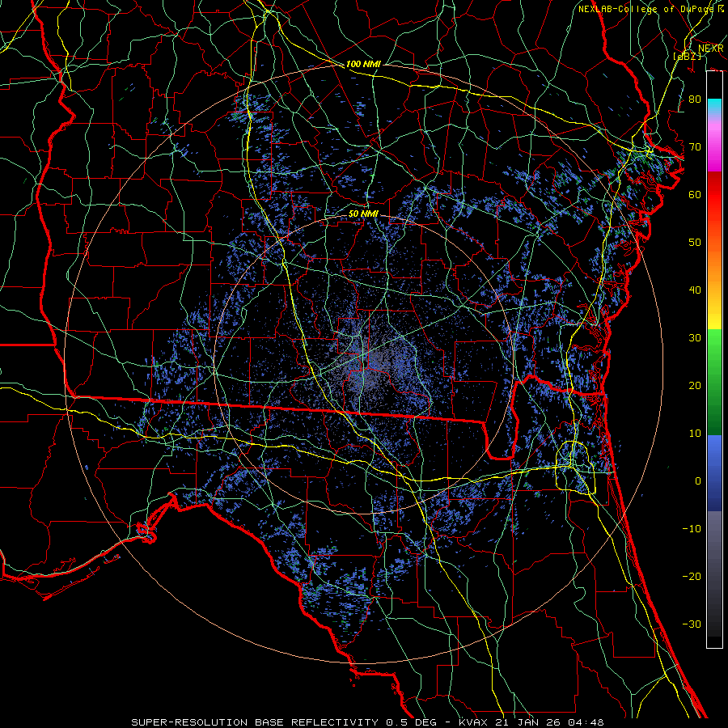Click the 40 value on the dBZ scale
728x728 pixels.
(695, 290)
